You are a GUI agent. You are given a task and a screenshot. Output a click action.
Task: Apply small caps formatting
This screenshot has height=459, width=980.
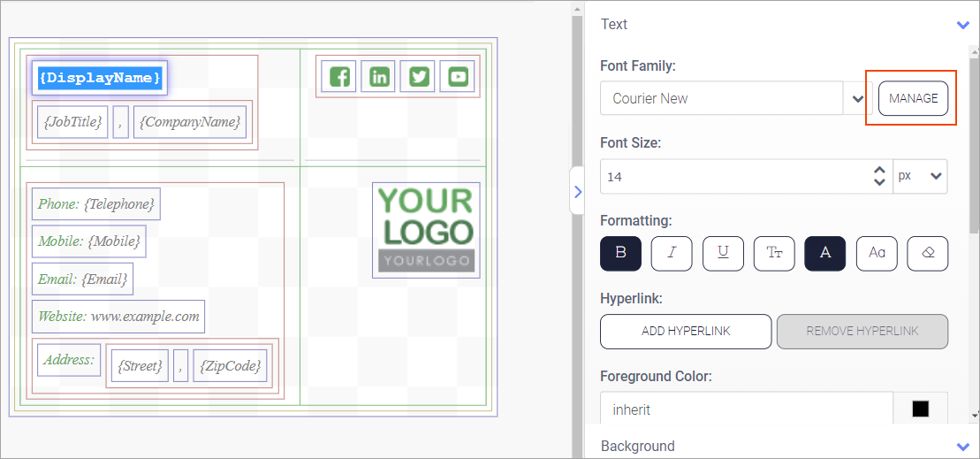tap(774, 253)
